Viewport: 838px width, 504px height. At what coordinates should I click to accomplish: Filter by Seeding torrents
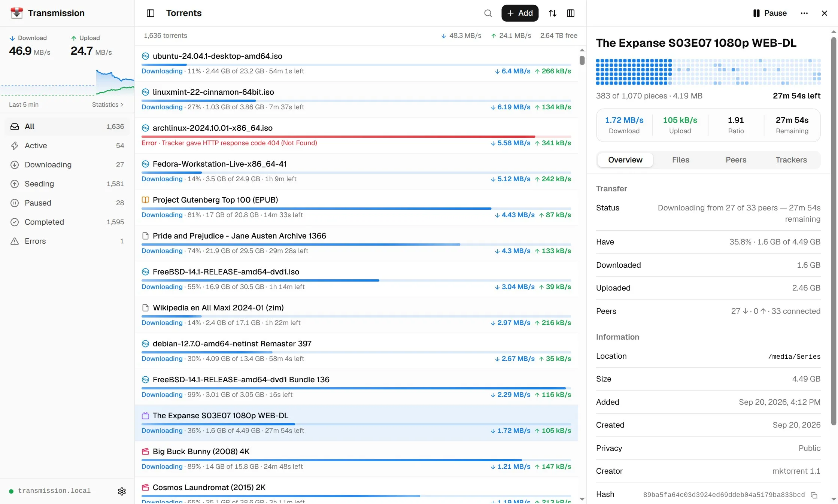pyautogui.click(x=67, y=184)
